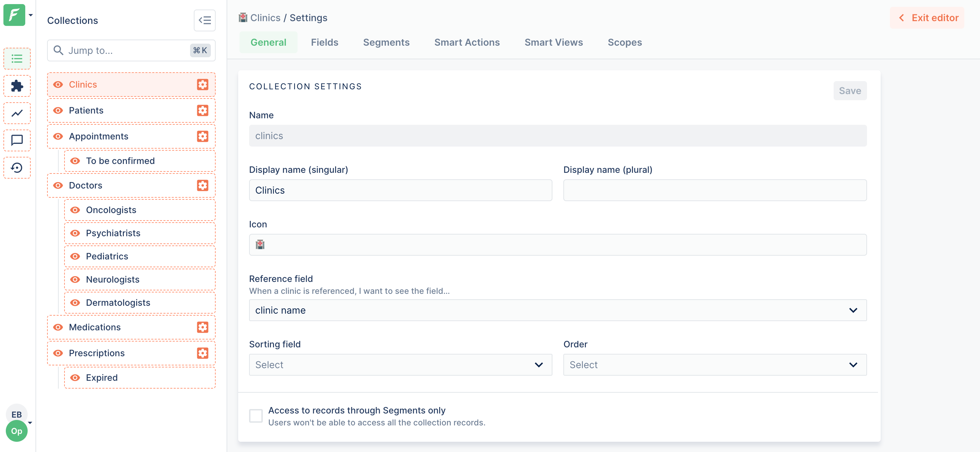Switch to the Smart Actions tab
Image resolution: width=980 pixels, height=452 pixels.
pyautogui.click(x=467, y=42)
